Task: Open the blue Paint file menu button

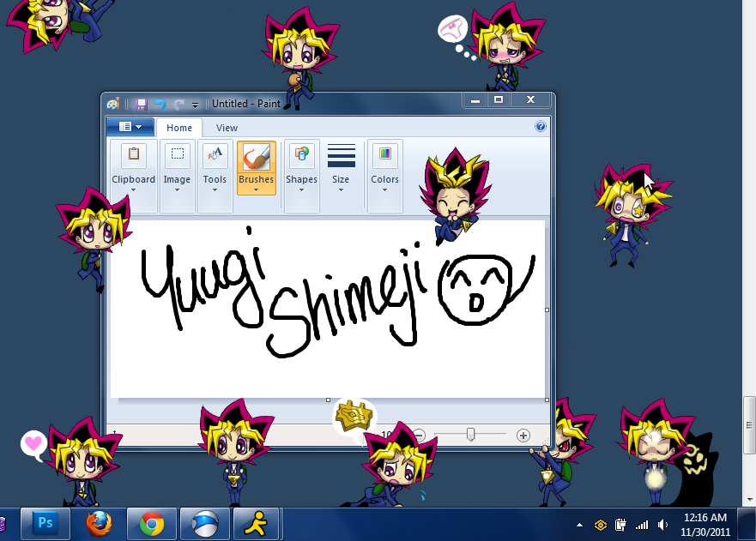Action: [x=130, y=127]
